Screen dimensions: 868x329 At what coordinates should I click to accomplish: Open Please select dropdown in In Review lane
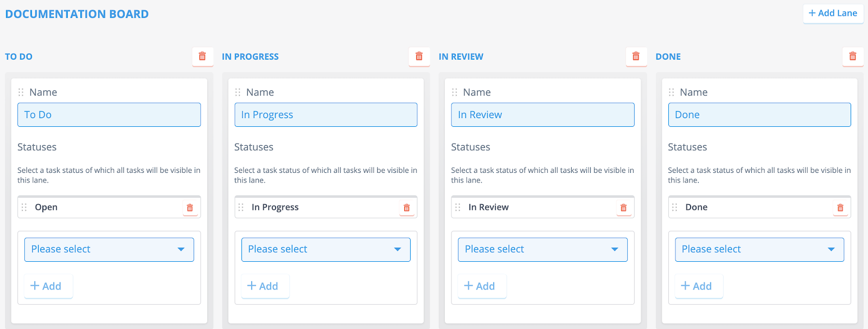tap(542, 249)
